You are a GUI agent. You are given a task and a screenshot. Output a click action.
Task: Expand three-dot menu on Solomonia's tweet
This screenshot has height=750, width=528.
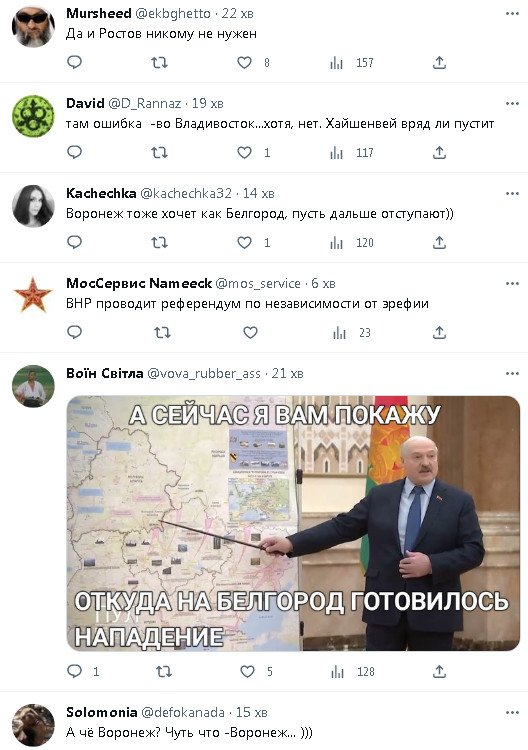click(x=512, y=712)
